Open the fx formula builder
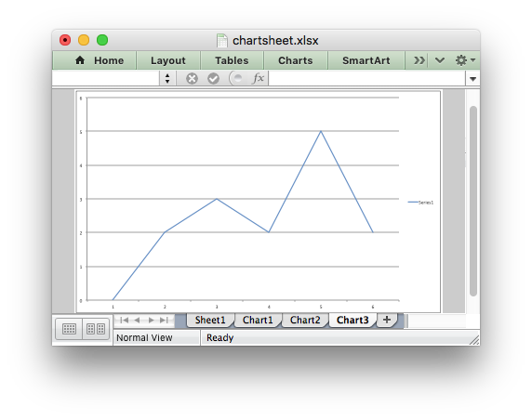This screenshot has height=420, width=532. coord(258,78)
